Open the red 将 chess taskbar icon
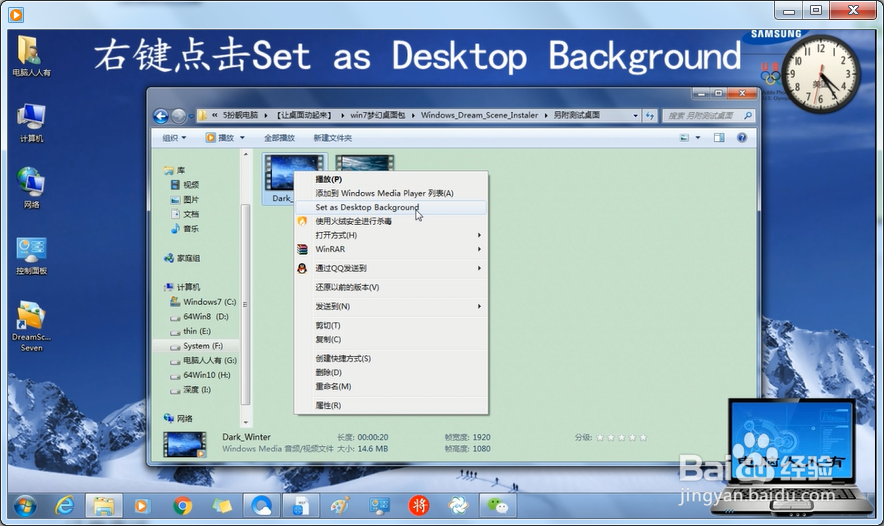This screenshot has height=526, width=884. pos(419,506)
